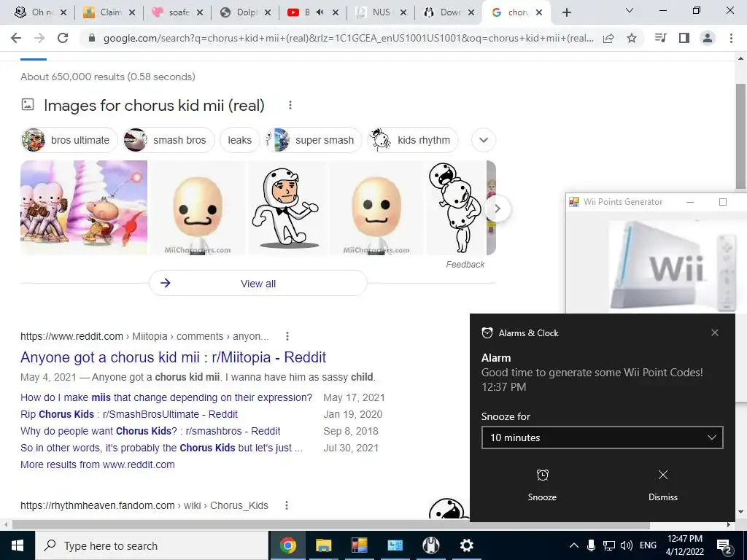Close the 'Claim' tab
The height and width of the screenshot is (560, 747).
132,13
